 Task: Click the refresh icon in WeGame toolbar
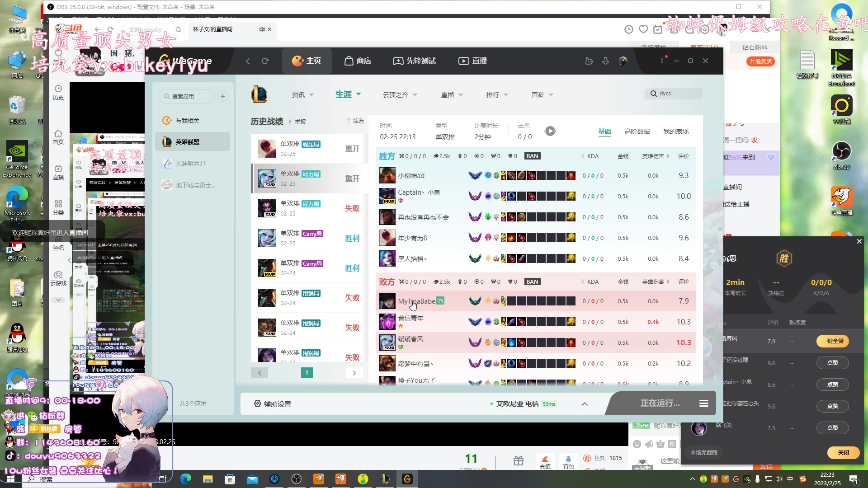click(x=265, y=61)
